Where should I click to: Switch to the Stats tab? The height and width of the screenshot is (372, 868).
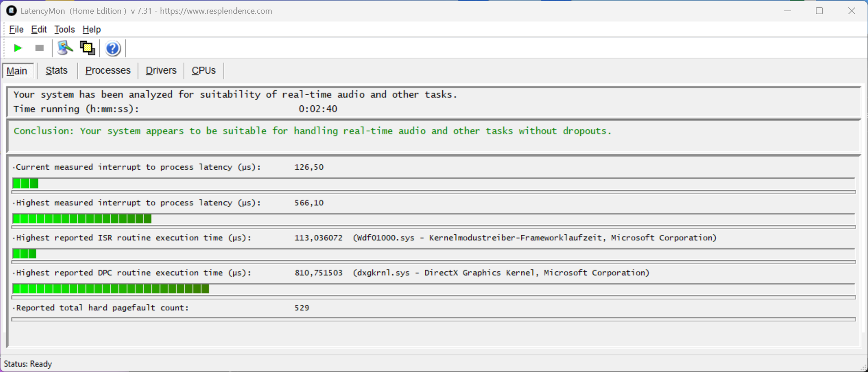pos(57,70)
